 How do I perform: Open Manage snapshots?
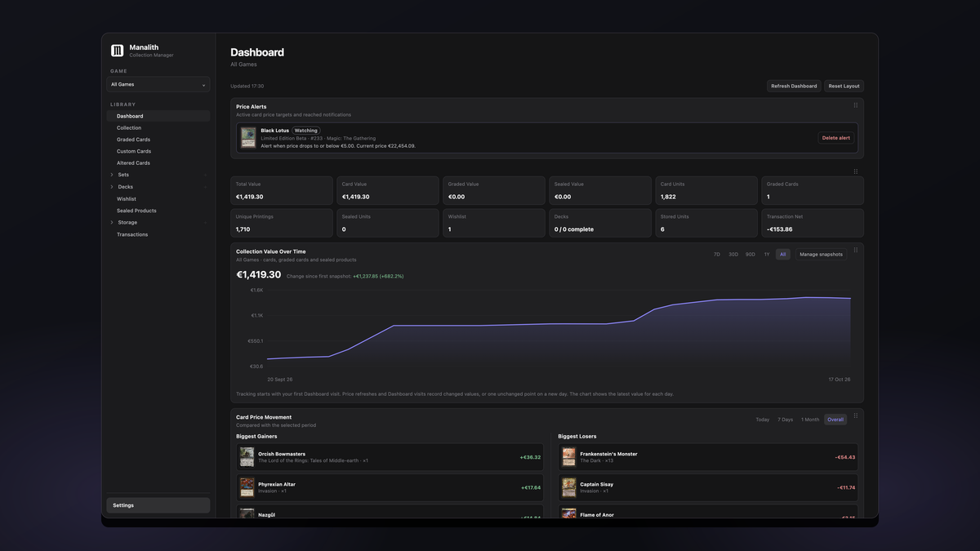tap(821, 255)
